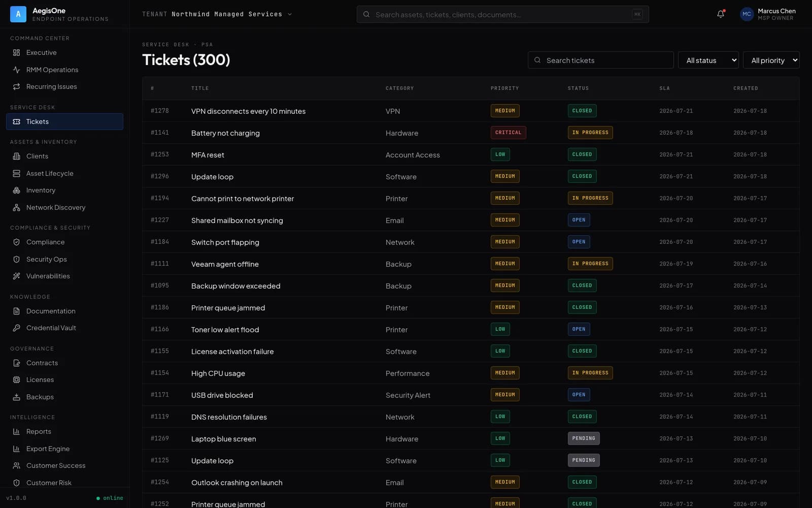The width and height of the screenshot is (812, 508).
Task: Open Recurring Issues page
Action: coord(64,87)
